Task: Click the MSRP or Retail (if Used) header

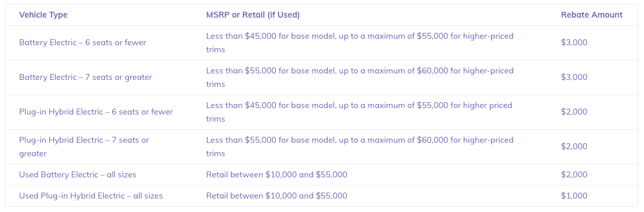Action: [253, 15]
